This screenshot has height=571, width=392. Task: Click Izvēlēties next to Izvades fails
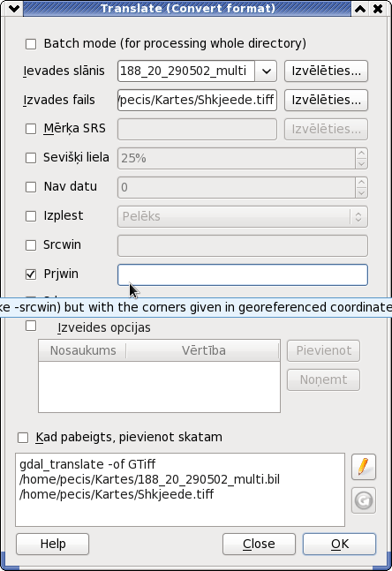coord(326,100)
